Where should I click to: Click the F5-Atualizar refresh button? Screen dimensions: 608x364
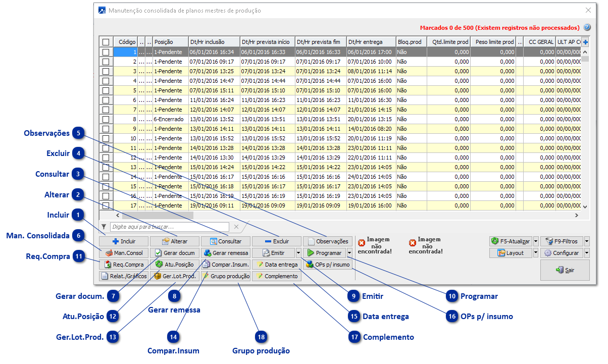[511, 241]
